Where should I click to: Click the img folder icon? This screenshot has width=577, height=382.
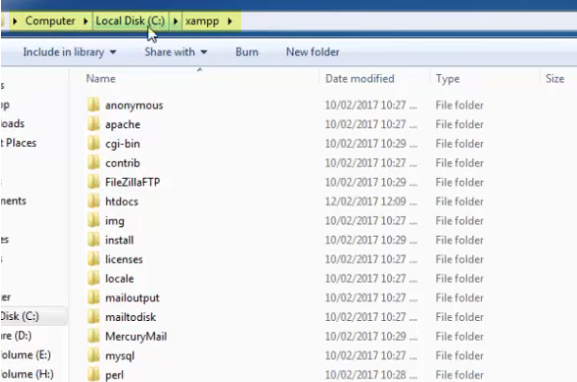click(x=93, y=220)
